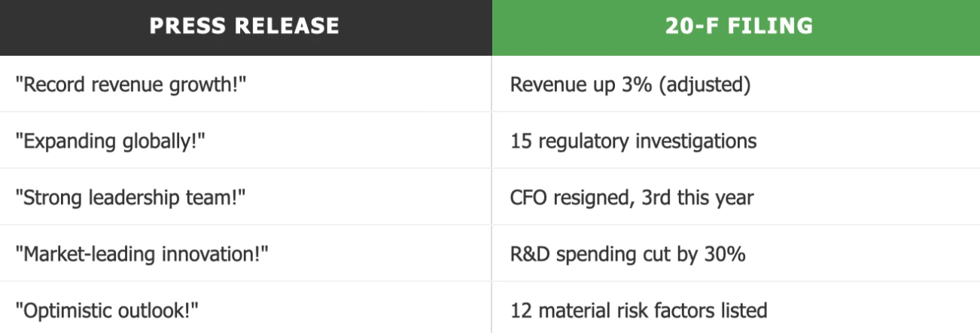Click the "CFO resigned, 3rd this year" cell
The width and height of the screenshot is (980, 333).
(632, 197)
